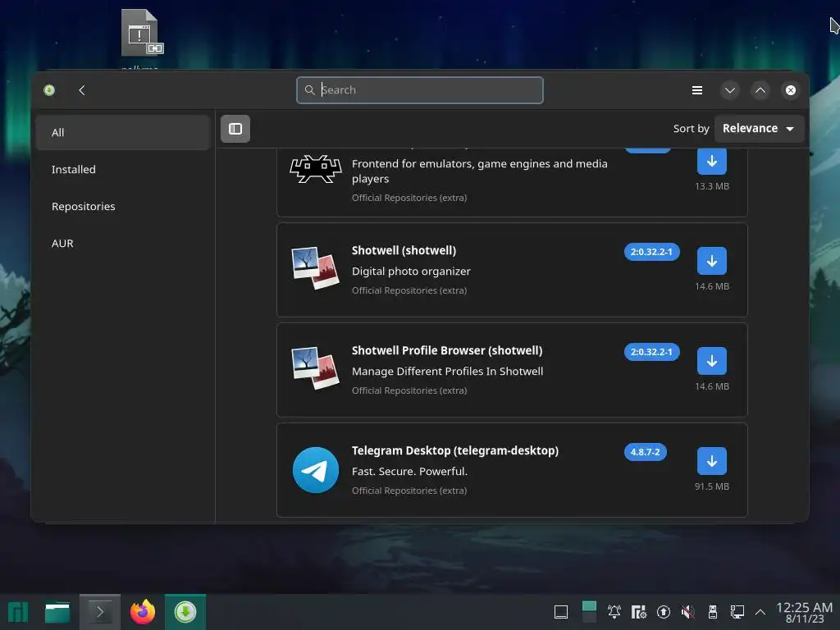
Task: Click the 91.5 MB size label
Action: (x=711, y=486)
